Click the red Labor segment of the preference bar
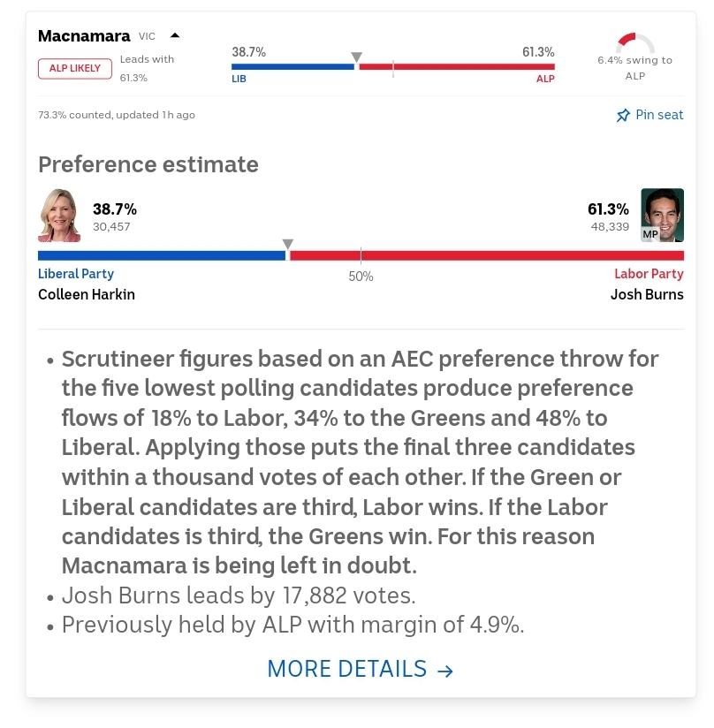This screenshot has width=714, height=728. tap(486, 255)
